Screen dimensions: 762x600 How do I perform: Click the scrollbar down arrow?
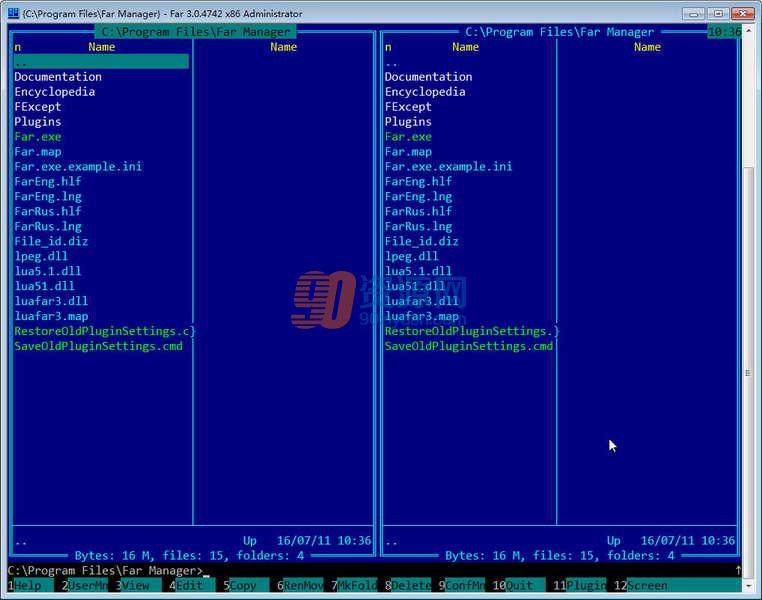pyautogui.click(x=748, y=586)
